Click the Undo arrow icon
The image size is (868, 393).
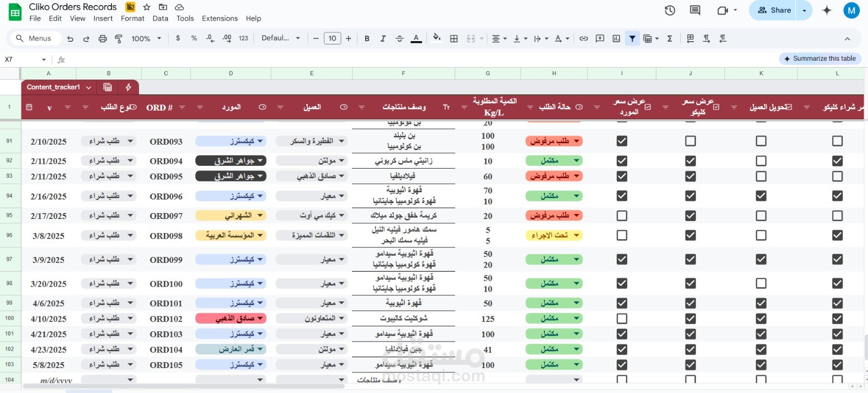tap(70, 38)
